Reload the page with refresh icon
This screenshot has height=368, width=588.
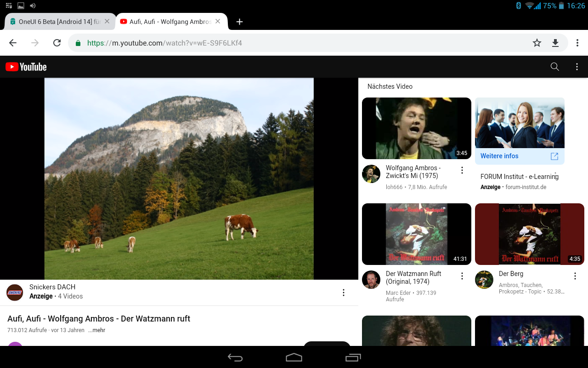57,43
